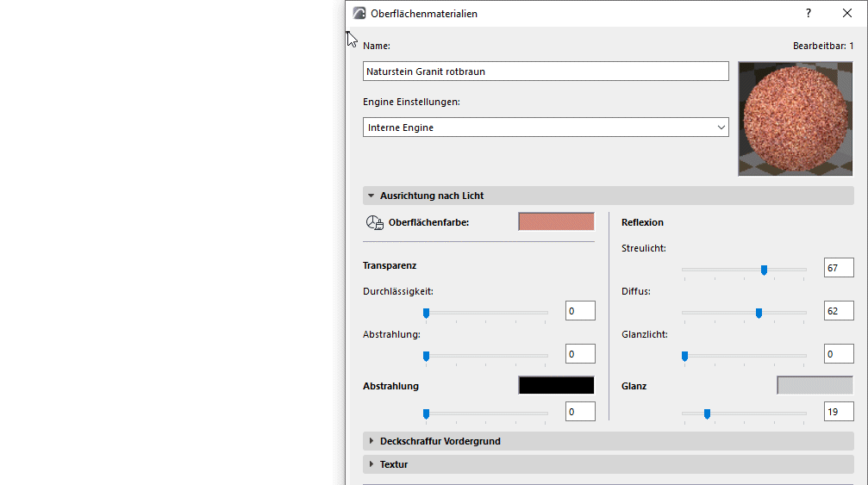868x485 pixels.
Task: Click the bold Abstrahlung emission slider handle
Action: (x=427, y=414)
